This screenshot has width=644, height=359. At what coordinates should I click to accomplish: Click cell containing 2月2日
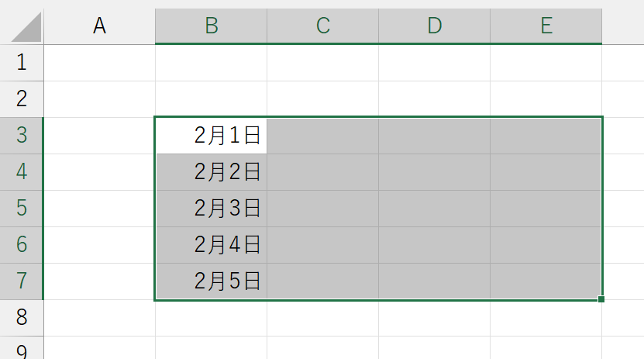(211, 171)
